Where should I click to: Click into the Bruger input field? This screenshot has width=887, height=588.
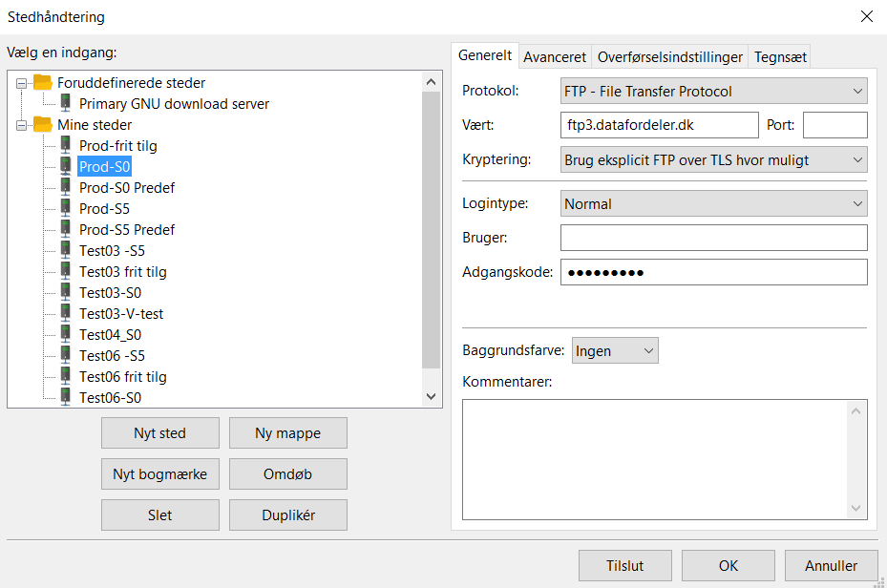pyautogui.click(x=713, y=238)
